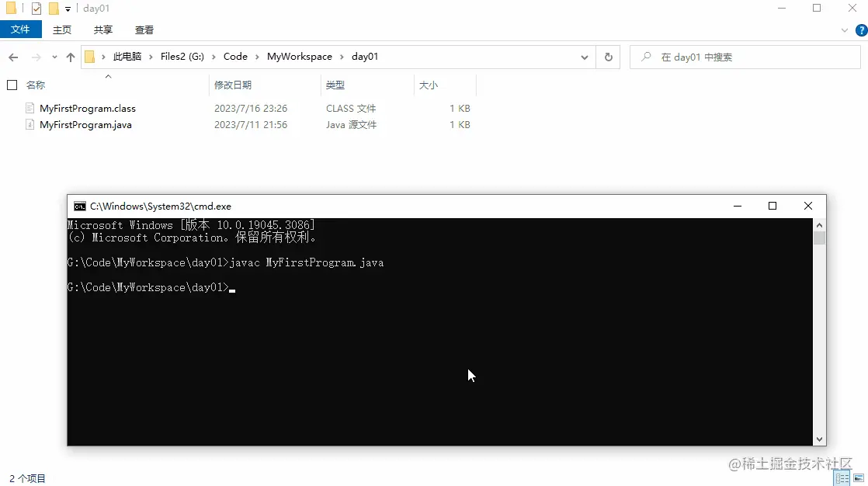Click 此电脑 in the address bar
This screenshot has width=868, height=486.
pos(127,57)
